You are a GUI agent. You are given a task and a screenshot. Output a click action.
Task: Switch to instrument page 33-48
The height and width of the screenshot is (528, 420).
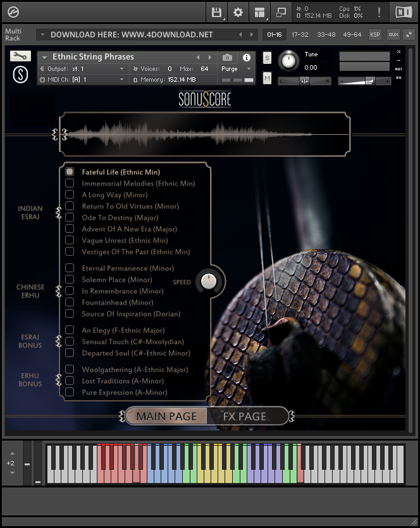tap(326, 34)
